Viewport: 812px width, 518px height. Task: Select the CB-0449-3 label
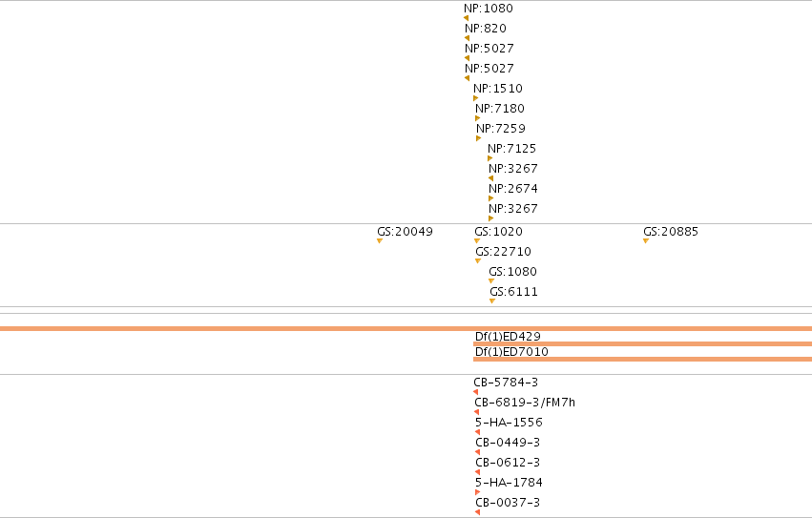point(508,443)
